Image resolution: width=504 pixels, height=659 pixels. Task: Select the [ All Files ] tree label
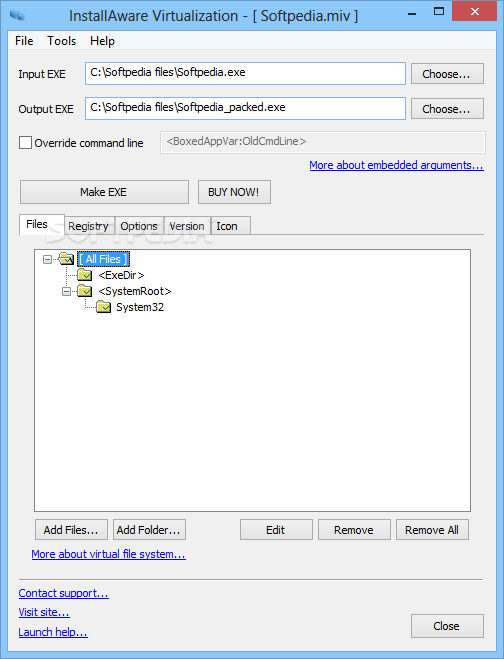click(103, 259)
